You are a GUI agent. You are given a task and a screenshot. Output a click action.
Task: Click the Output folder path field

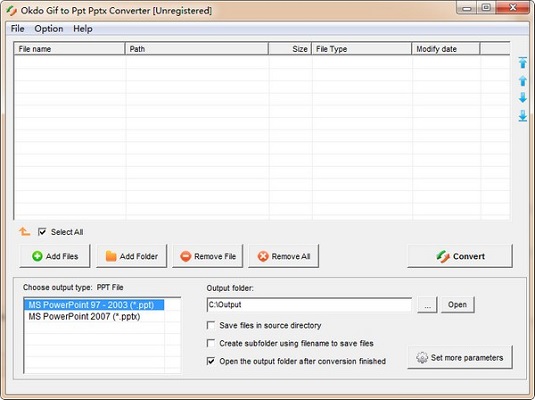click(309, 304)
